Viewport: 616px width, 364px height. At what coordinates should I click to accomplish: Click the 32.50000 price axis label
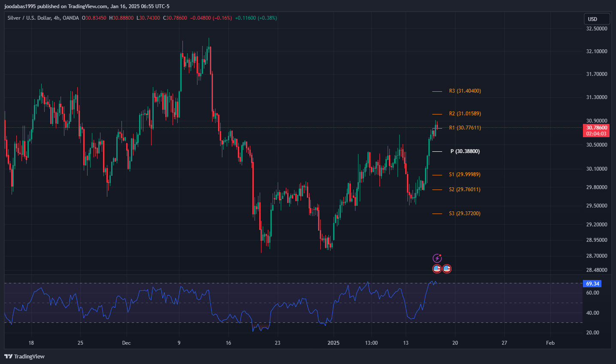(x=597, y=29)
